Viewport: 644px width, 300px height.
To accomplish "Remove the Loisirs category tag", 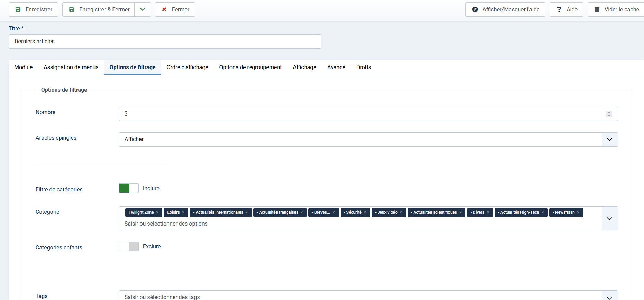I will tap(183, 212).
